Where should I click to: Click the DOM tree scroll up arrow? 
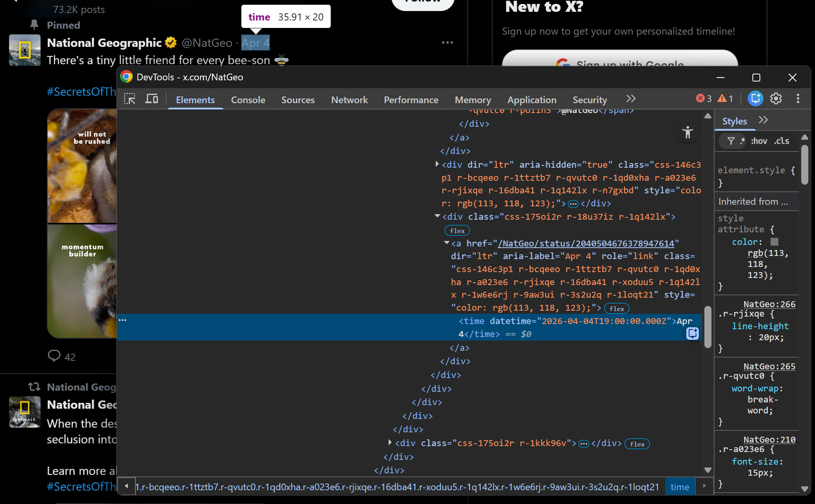(708, 116)
